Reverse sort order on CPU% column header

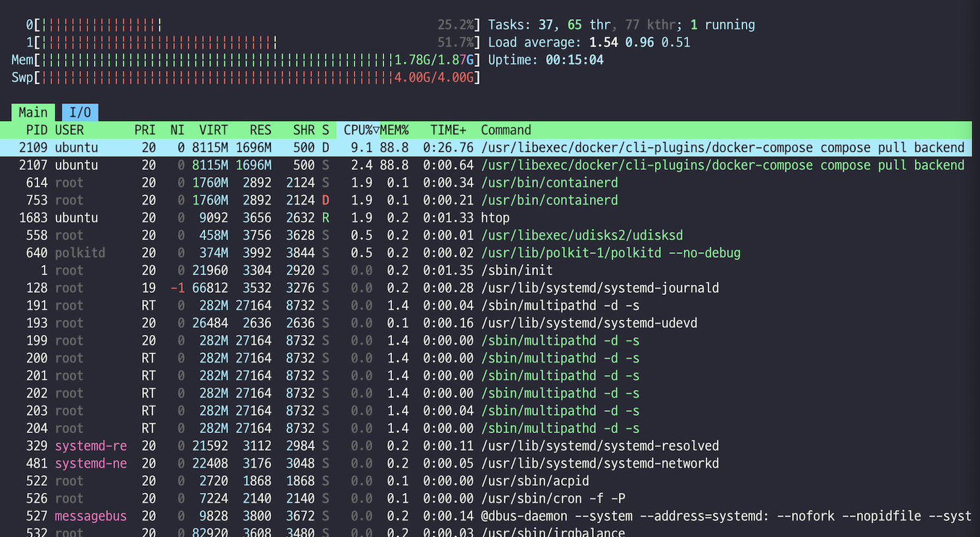(x=358, y=130)
